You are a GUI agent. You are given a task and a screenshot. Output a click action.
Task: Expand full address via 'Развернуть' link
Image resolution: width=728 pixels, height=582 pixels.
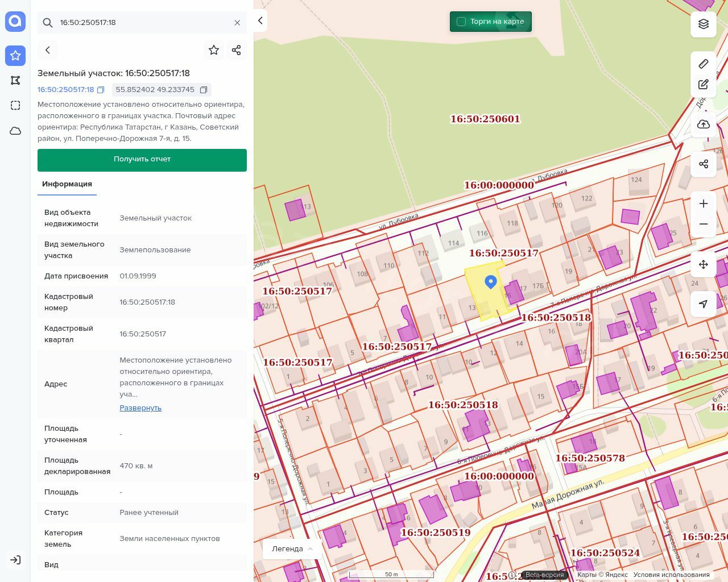140,408
